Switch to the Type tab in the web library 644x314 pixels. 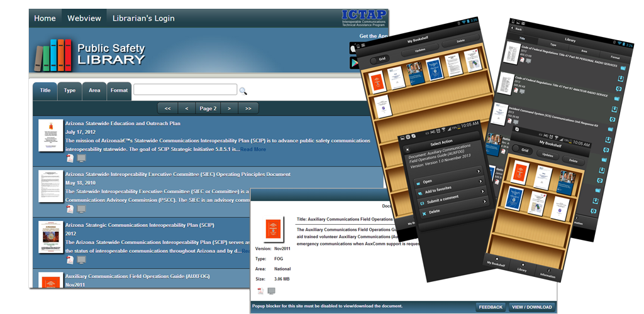(x=69, y=90)
